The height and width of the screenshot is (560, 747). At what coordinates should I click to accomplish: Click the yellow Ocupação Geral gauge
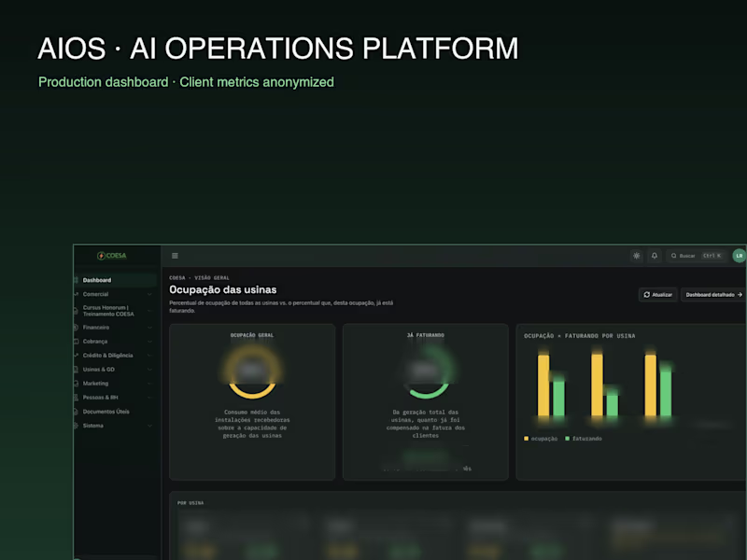coord(252,372)
